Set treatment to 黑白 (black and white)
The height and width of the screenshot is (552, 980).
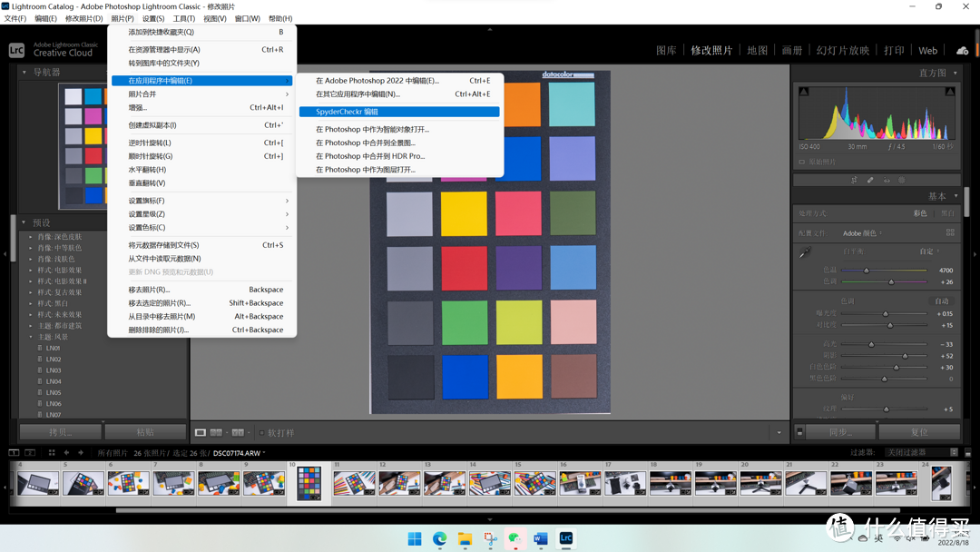pos(947,213)
